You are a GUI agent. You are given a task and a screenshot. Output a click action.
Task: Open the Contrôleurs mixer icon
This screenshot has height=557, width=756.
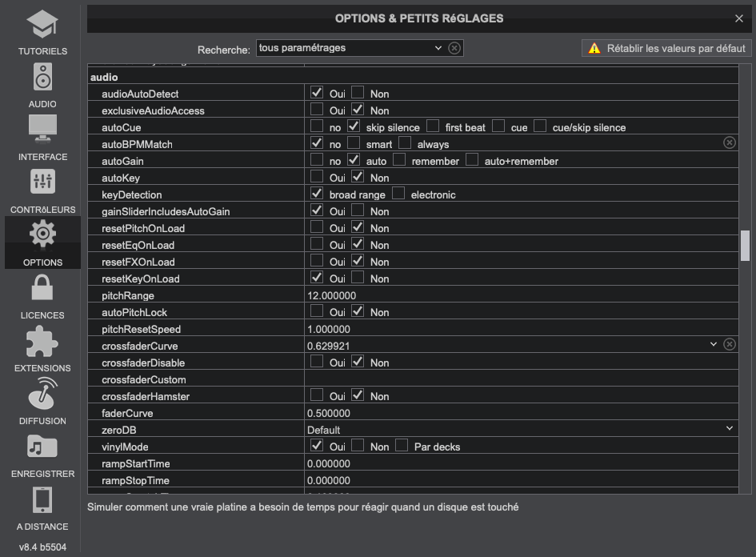coord(42,183)
